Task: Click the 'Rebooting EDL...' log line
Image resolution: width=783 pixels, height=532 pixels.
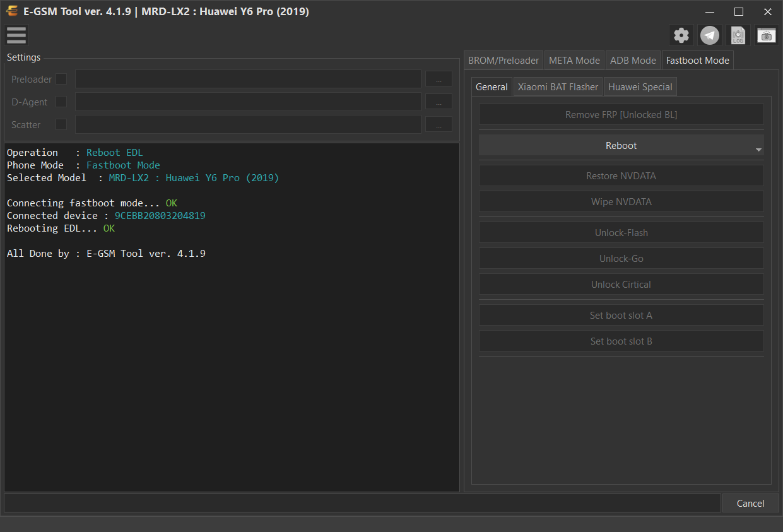Action: tap(61, 228)
